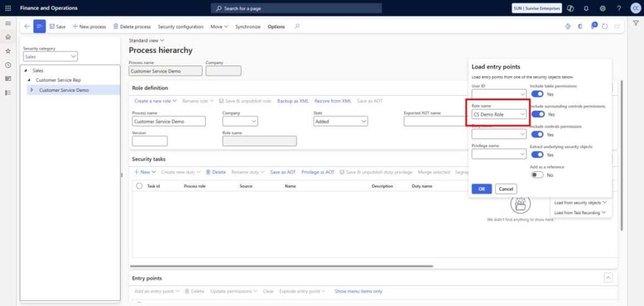Click Privilege as AOT button
The height and width of the screenshot is (306, 644).
(x=318, y=172)
